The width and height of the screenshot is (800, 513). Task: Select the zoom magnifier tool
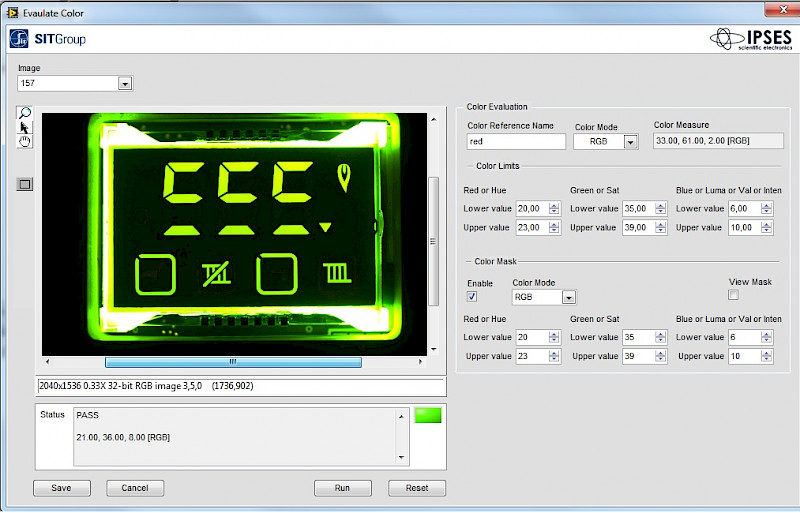coord(24,112)
